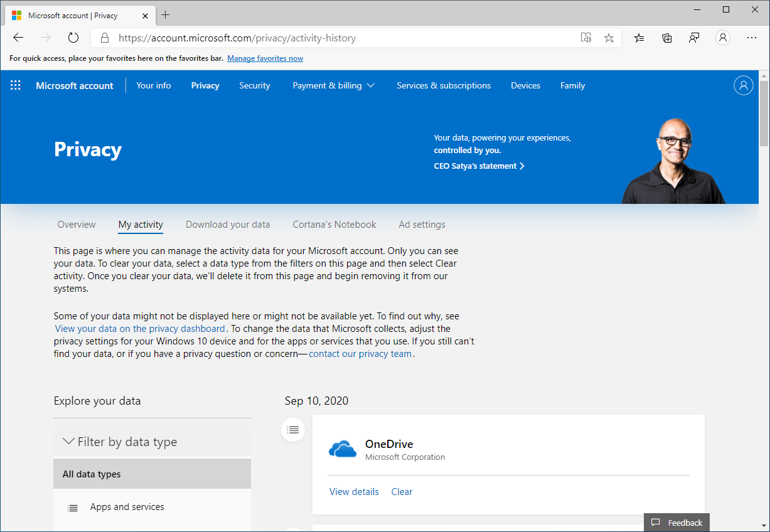This screenshot has width=770, height=532.
Task: Open Edge Settings and more menu
Action: coord(752,38)
